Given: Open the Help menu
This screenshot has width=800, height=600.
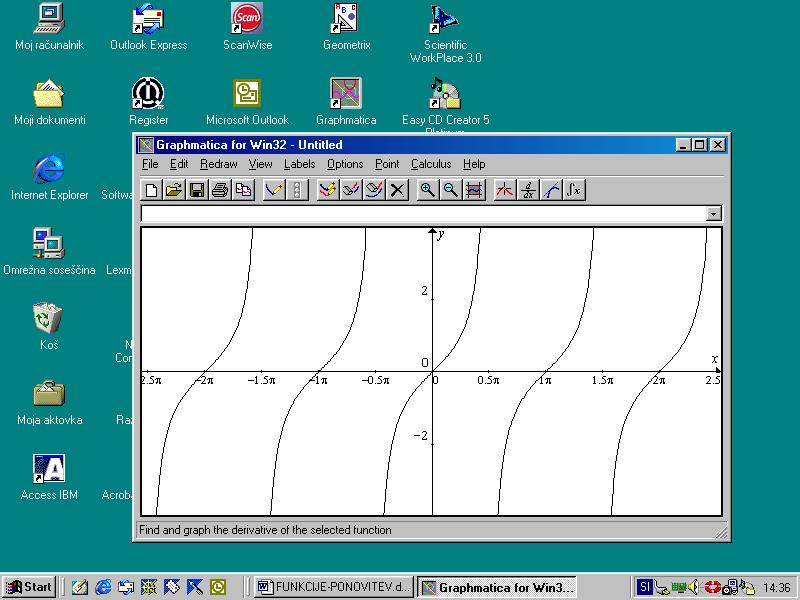Looking at the screenshot, I should tap(474, 164).
